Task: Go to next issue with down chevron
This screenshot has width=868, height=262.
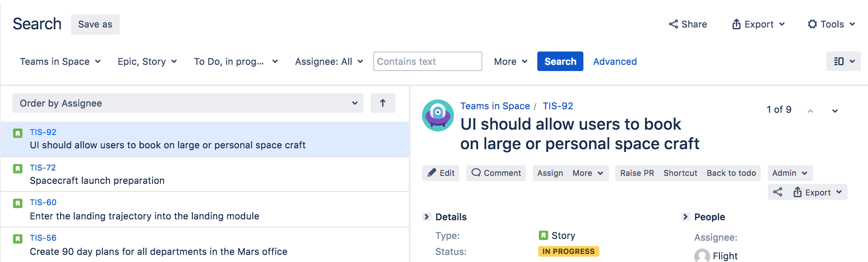Action: pos(835,111)
